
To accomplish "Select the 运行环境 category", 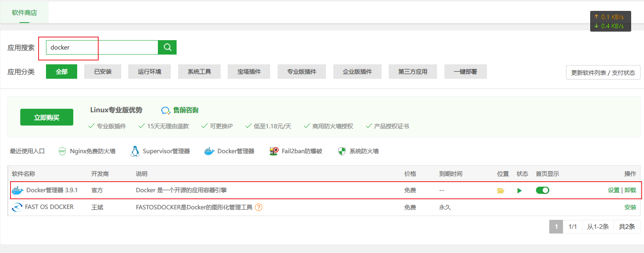I will [149, 72].
